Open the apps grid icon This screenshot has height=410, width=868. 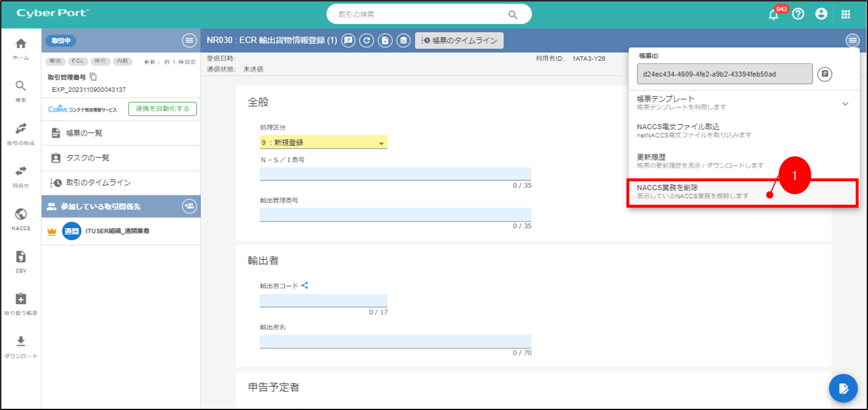(846, 15)
